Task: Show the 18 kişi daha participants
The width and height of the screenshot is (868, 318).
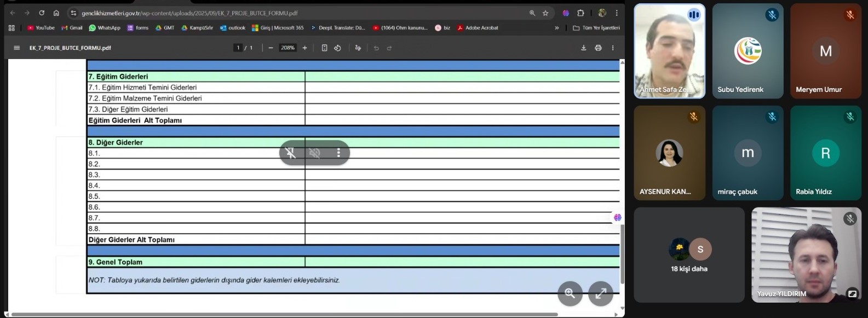Action: pos(689,256)
